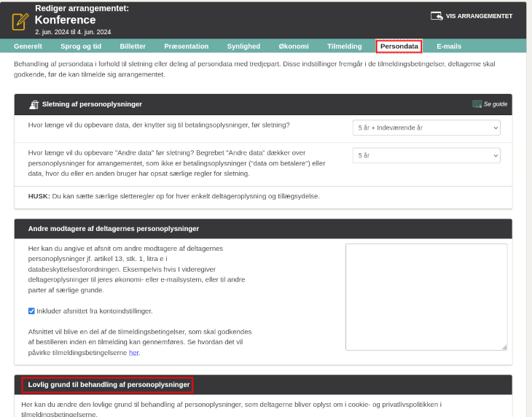532x417 pixels.
Task: Open Vis arrangementet
Action: (x=472, y=16)
